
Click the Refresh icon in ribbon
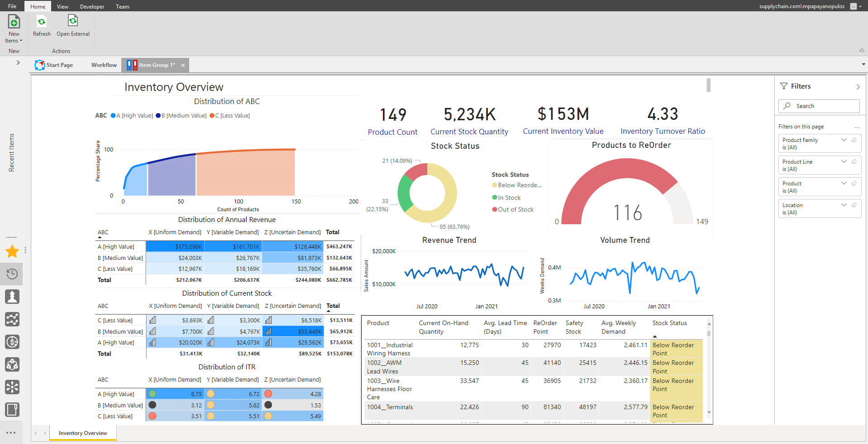42,21
